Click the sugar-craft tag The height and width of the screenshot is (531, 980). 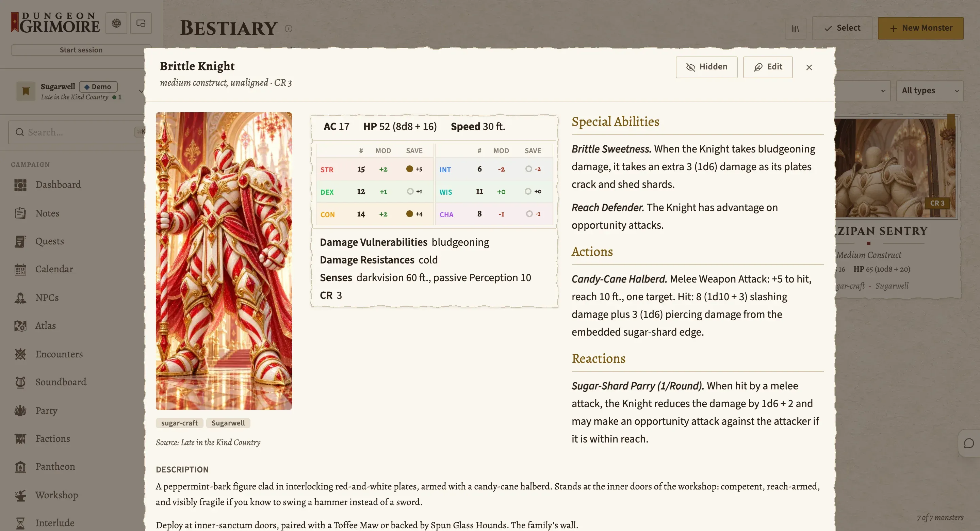click(x=179, y=423)
